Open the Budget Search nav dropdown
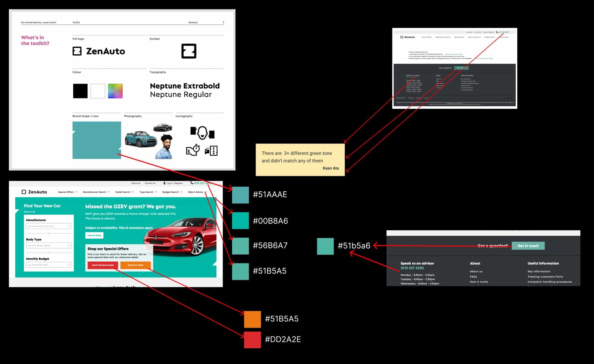Viewport: 594px width, 364px height. 172,192
